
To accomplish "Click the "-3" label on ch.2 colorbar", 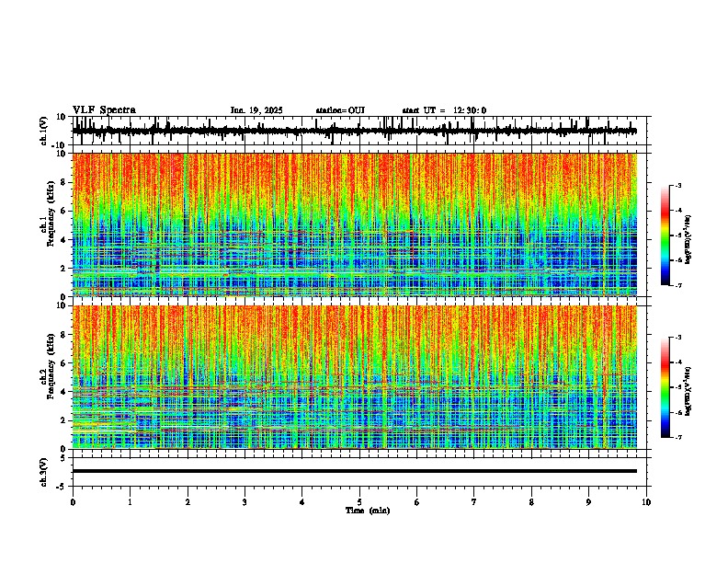I will tap(678, 338).
